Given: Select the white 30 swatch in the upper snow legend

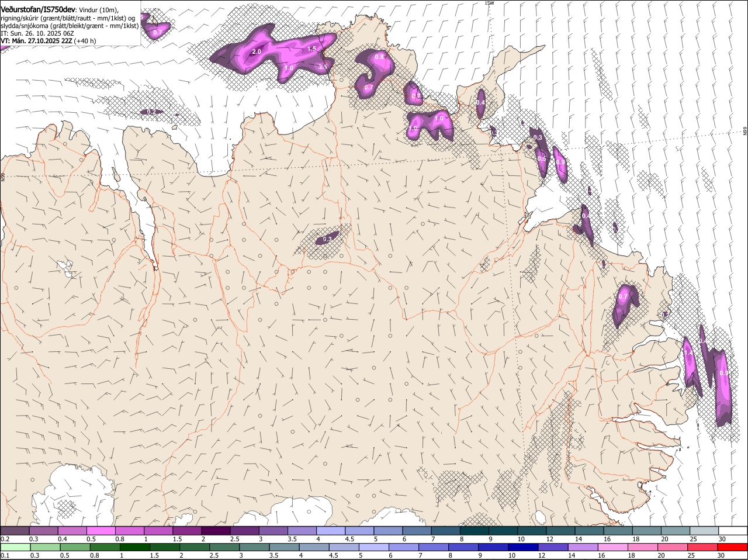Looking at the screenshot, I should (733, 531).
